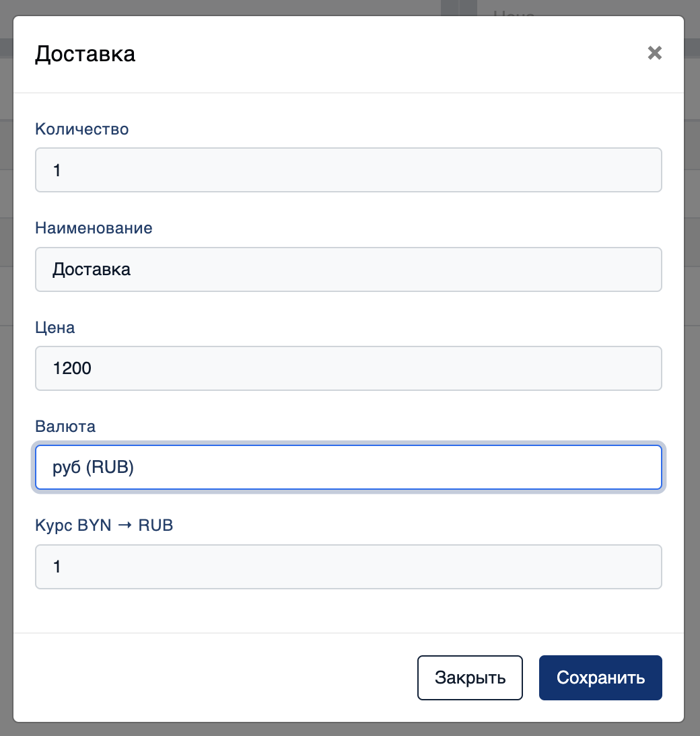Click the Количество label

[81, 129]
